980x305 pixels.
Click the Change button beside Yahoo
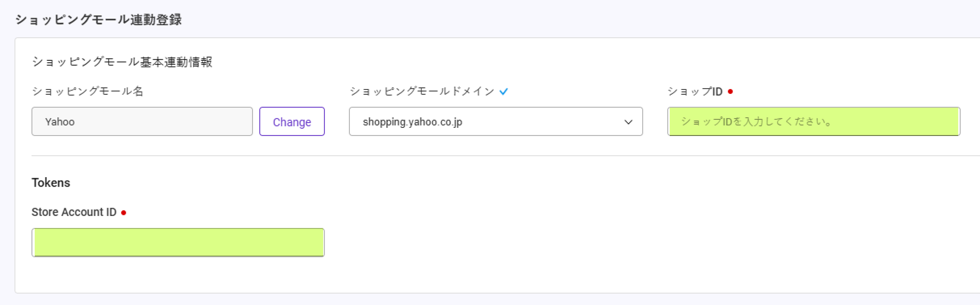(x=292, y=122)
